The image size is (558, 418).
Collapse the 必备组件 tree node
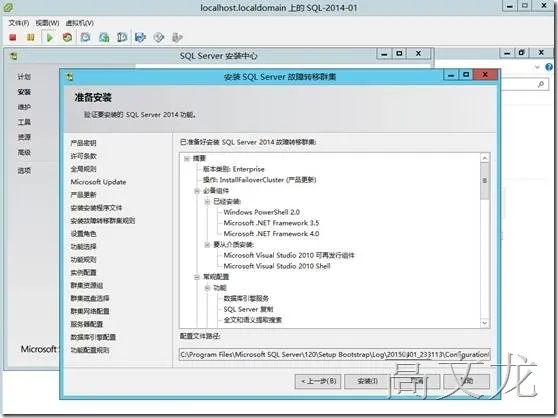coord(197,191)
